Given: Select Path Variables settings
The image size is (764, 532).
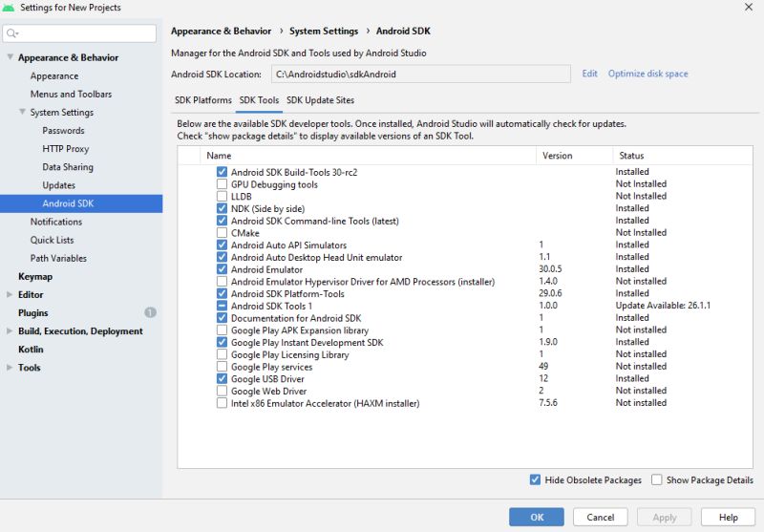Looking at the screenshot, I should [58, 258].
